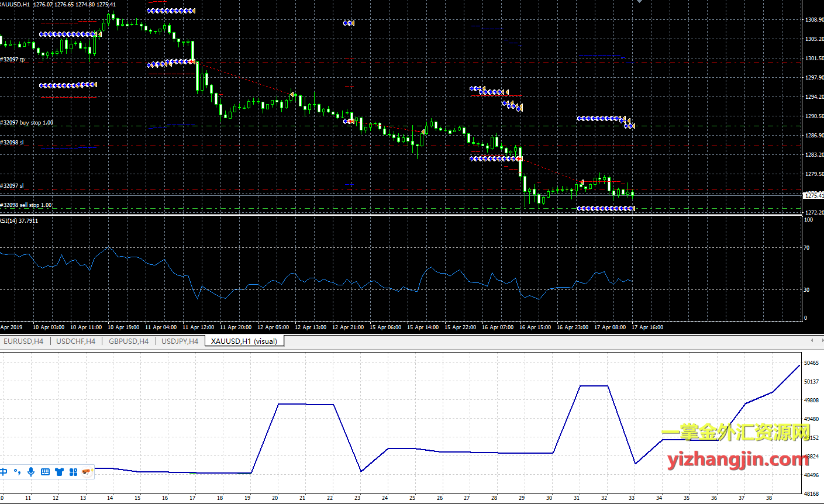Image resolution: width=824 pixels, height=504 pixels.
Task: Toggle Chinese input mode in IME bar
Action: click(4, 471)
